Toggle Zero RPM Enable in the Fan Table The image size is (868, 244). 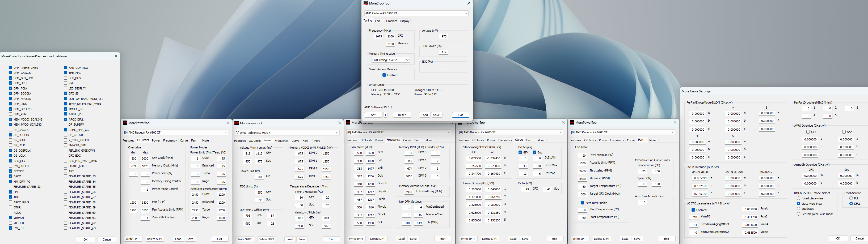point(583,202)
